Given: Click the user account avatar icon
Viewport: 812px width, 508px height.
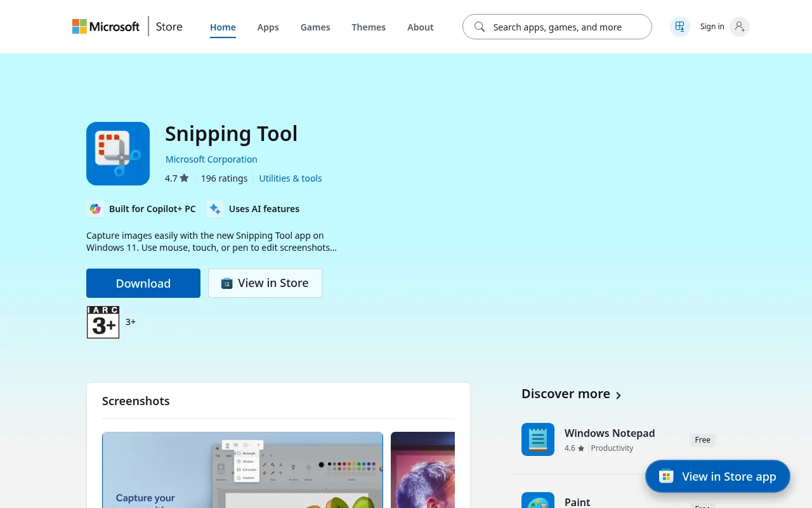Looking at the screenshot, I should [740, 27].
